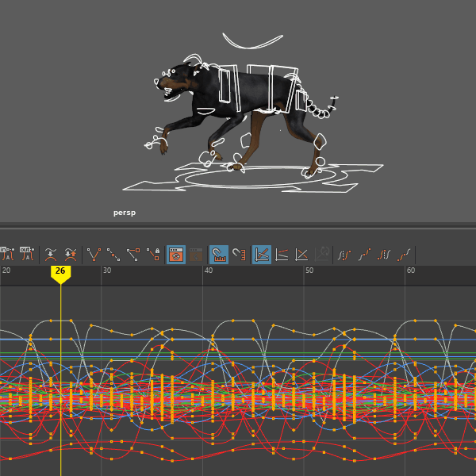
Task: Set post-infinity cycle with offset
Action: click(x=404, y=255)
